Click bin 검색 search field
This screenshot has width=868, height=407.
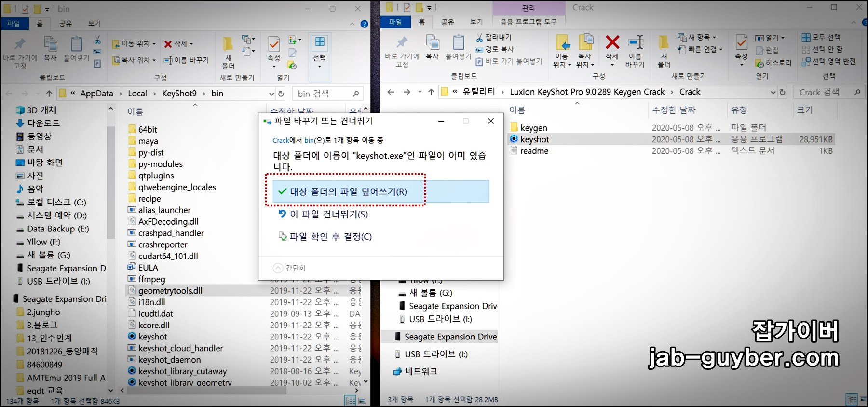[x=327, y=94]
